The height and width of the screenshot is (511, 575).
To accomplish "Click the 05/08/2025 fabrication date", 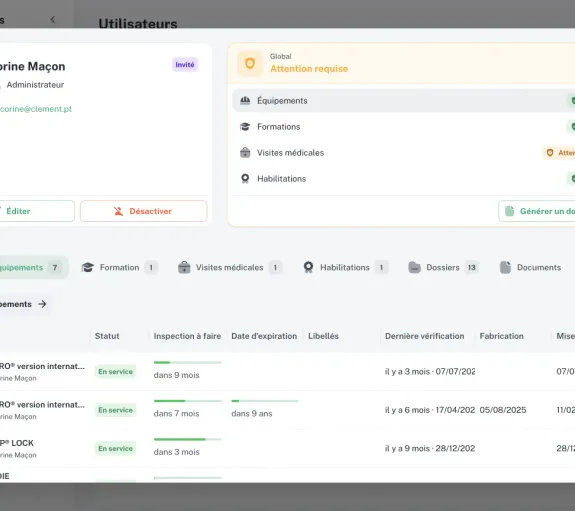I will click(x=503, y=410).
